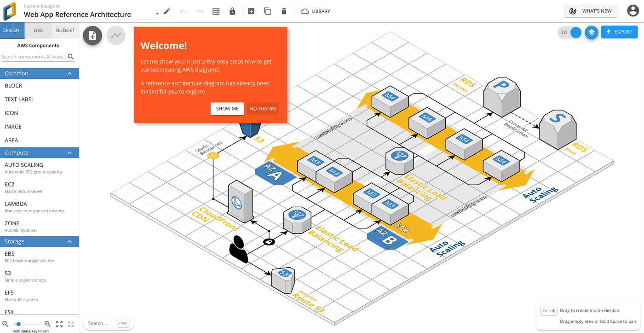Open blueprint name dropdown arrow
The image size is (644, 333).
157,14
